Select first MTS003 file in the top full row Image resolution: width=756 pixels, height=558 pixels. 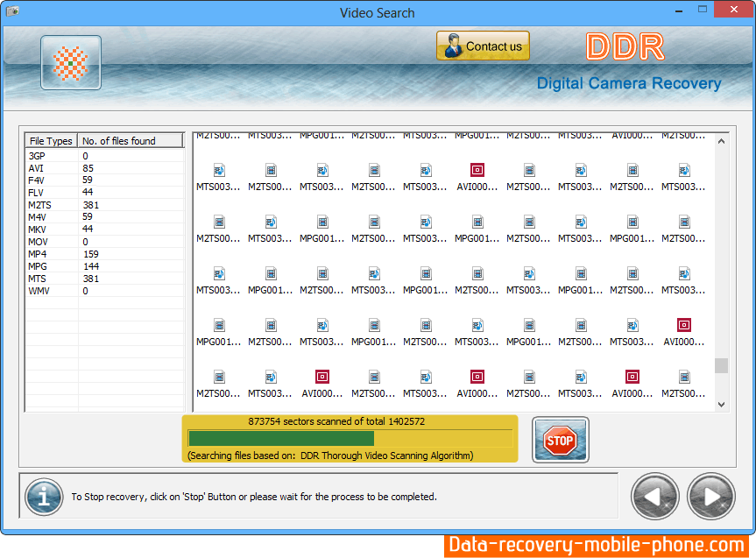coord(219,177)
